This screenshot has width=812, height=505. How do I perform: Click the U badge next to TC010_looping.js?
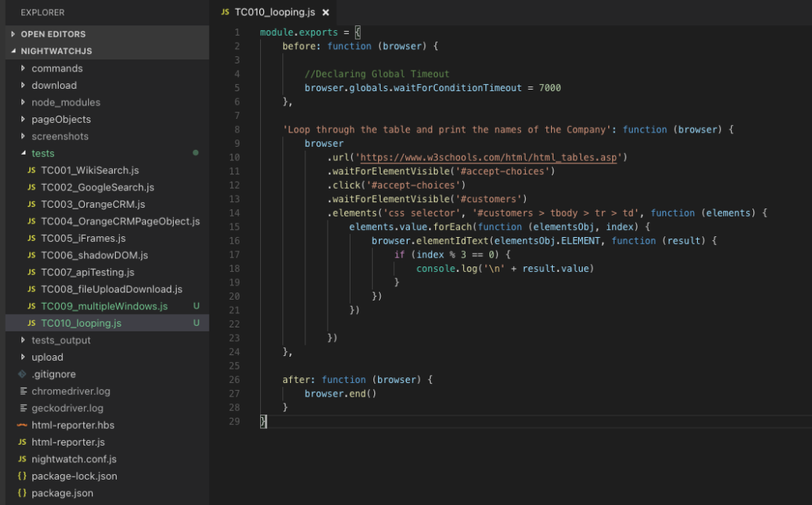(196, 323)
